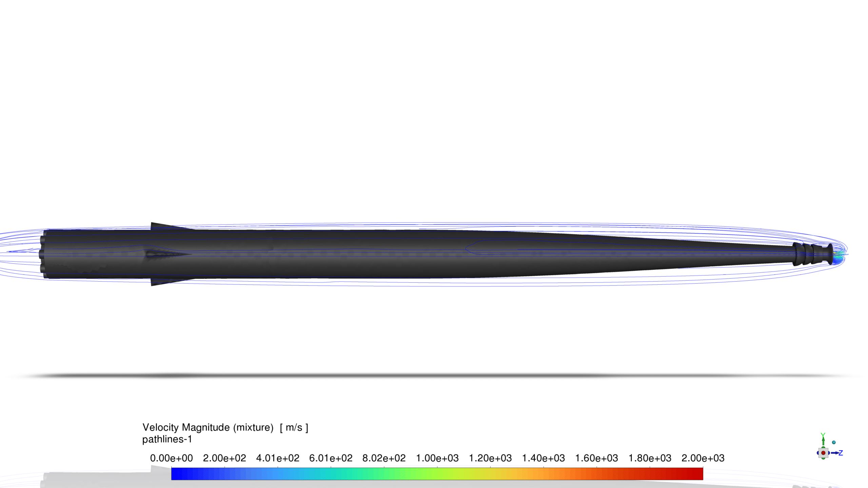Click the 1.00e+03 colorbar midpoint label
The image size is (868, 488).
[x=437, y=458]
